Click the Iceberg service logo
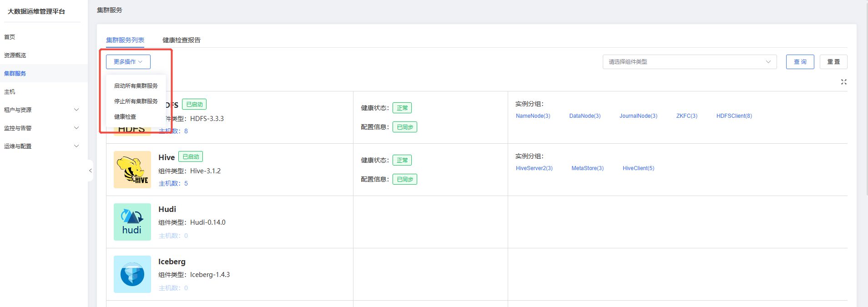Image resolution: width=868 pixels, height=307 pixels. pyautogui.click(x=132, y=274)
